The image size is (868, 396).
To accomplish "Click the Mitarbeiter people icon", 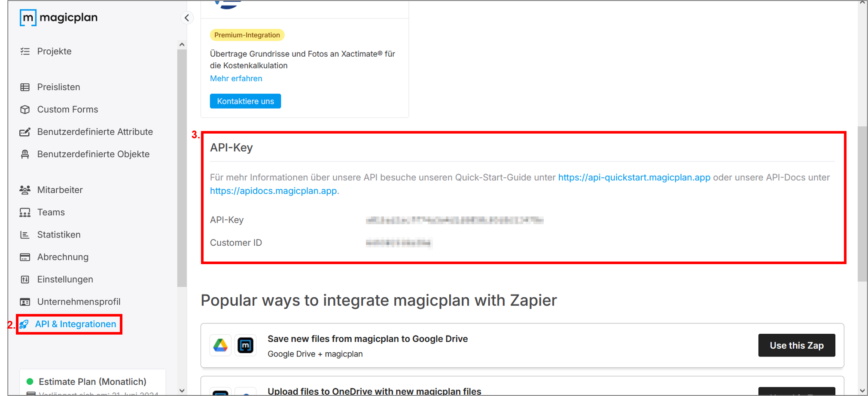I will pyautogui.click(x=25, y=190).
